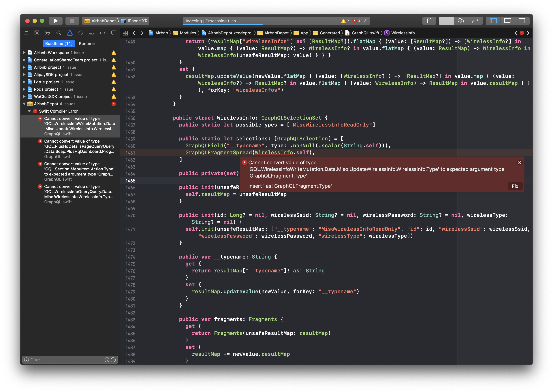Expand the WeChatSDK project issues

coord(24,97)
